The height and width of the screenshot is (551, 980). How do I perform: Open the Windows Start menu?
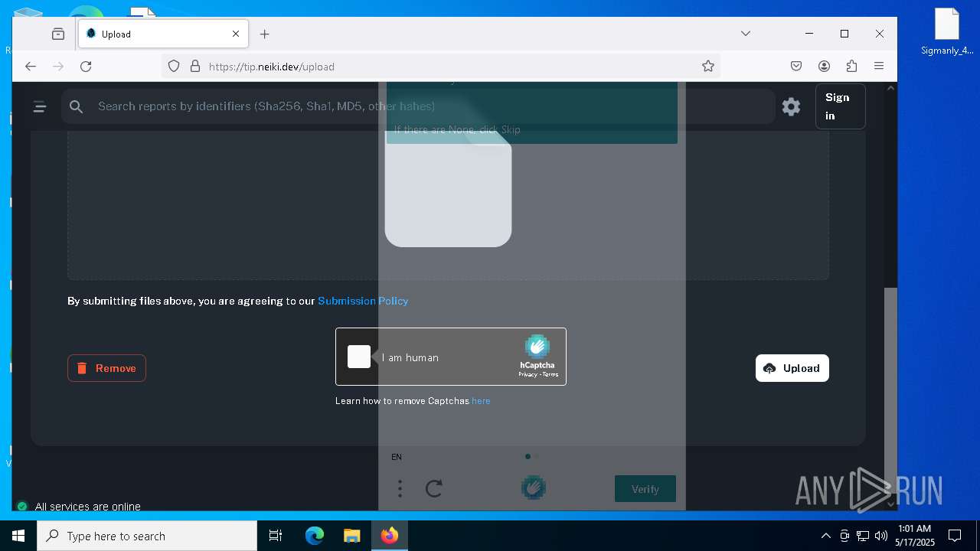click(x=18, y=536)
